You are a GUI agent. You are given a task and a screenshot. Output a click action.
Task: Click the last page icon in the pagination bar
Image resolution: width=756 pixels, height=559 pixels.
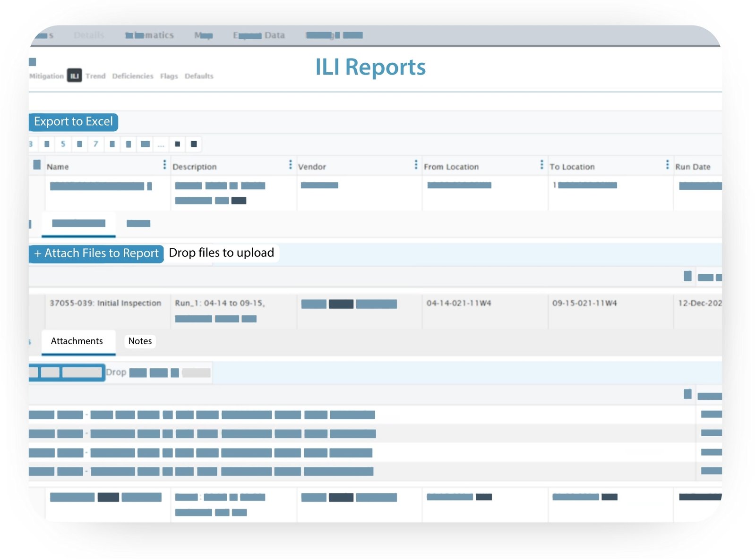tap(193, 144)
